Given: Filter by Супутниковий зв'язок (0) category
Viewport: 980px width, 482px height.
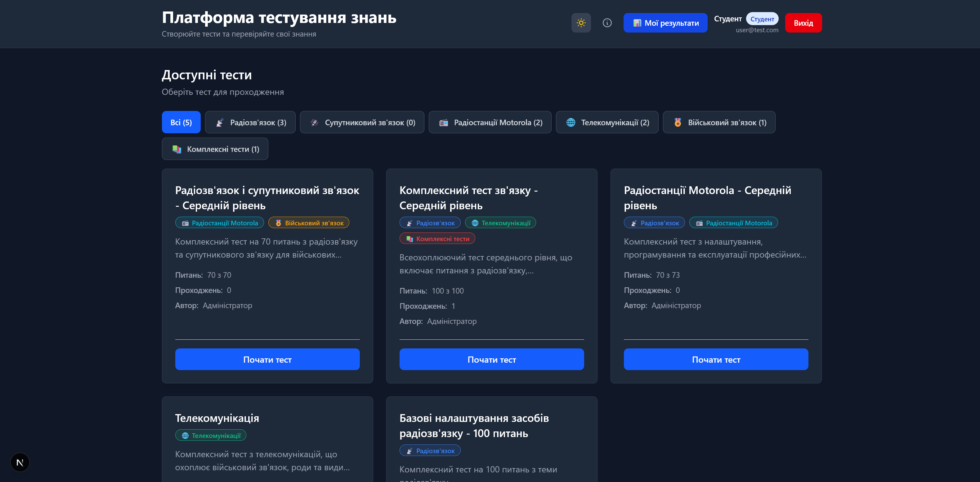Looking at the screenshot, I should tap(362, 122).
